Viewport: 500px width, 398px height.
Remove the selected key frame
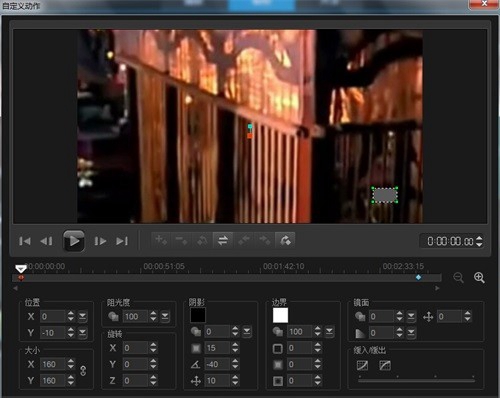[182, 240]
